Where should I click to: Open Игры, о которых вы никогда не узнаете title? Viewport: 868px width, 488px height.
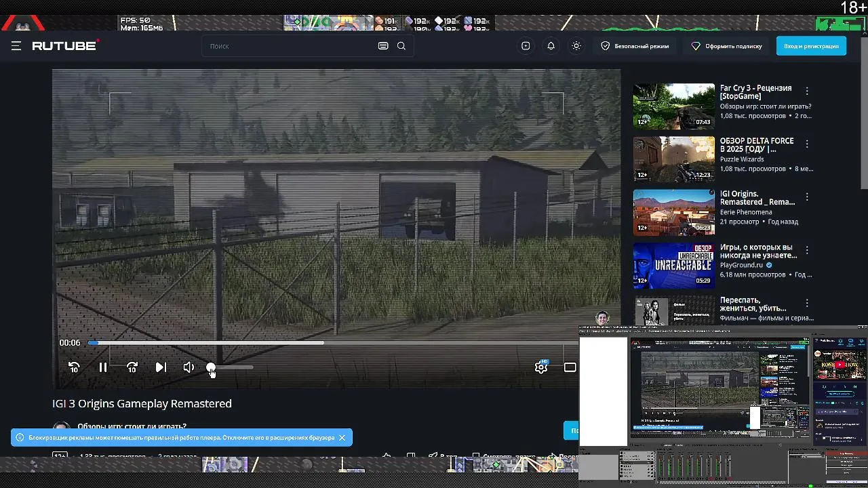(x=758, y=251)
